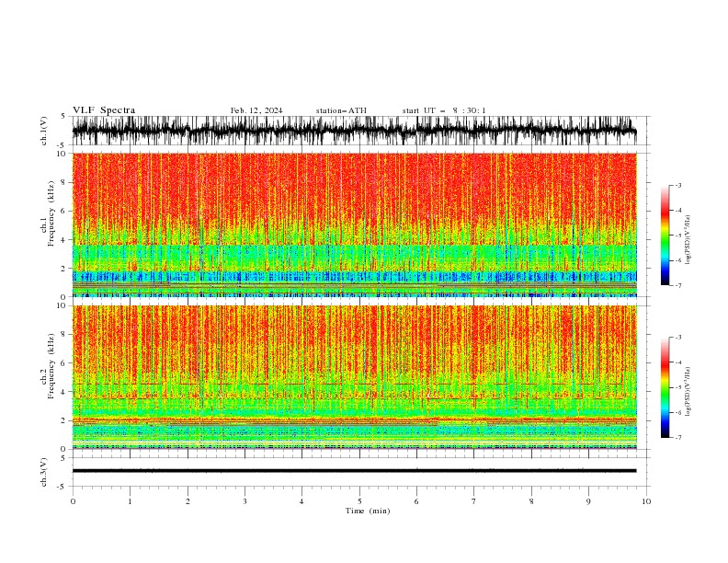This screenshot has height=563, width=728.
Task: Select the "start UT = 8 :30: 1" text
Action: pyautogui.click(x=444, y=110)
